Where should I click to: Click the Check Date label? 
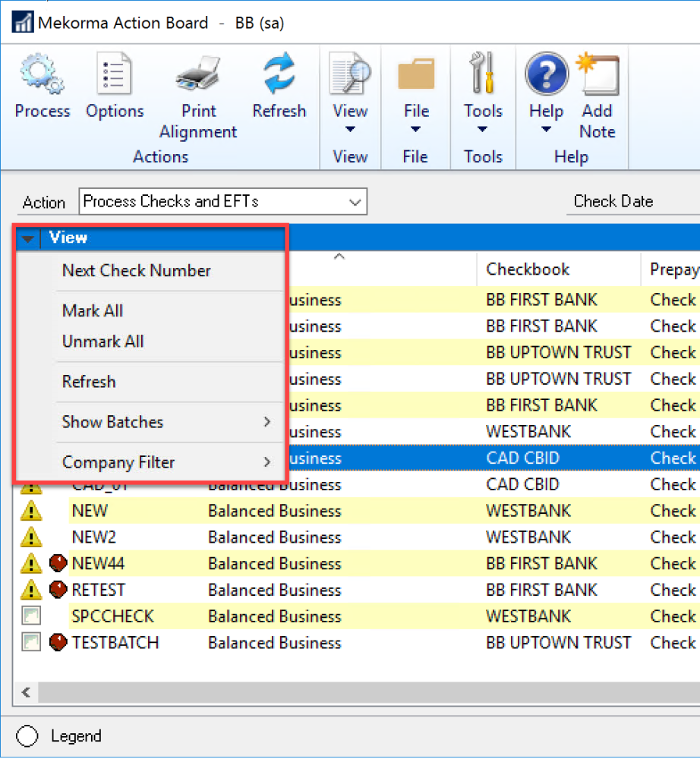pos(613,201)
